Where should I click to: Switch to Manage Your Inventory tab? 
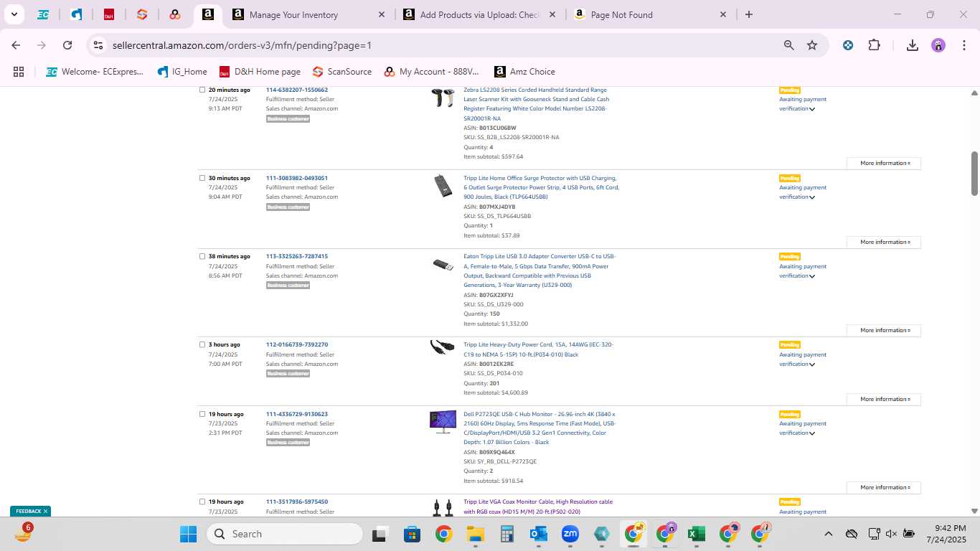(308, 14)
